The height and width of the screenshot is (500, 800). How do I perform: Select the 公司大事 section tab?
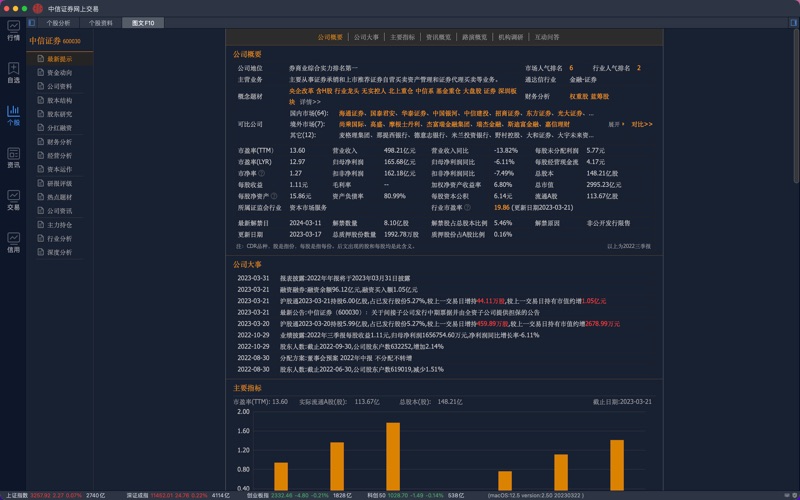point(366,37)
